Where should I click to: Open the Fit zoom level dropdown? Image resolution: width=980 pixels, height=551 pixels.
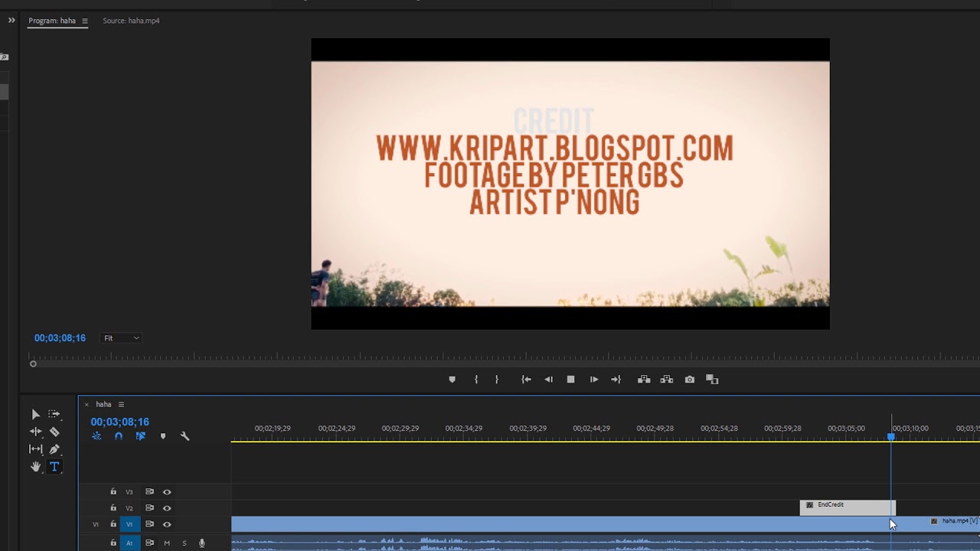pyautogui.click(x=122, y=338)
